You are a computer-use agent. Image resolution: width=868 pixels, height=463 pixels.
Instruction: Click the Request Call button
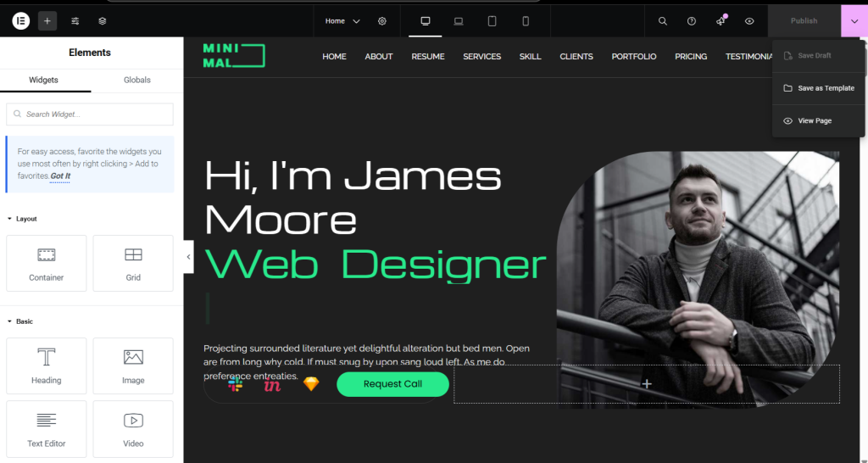[392, 384]
